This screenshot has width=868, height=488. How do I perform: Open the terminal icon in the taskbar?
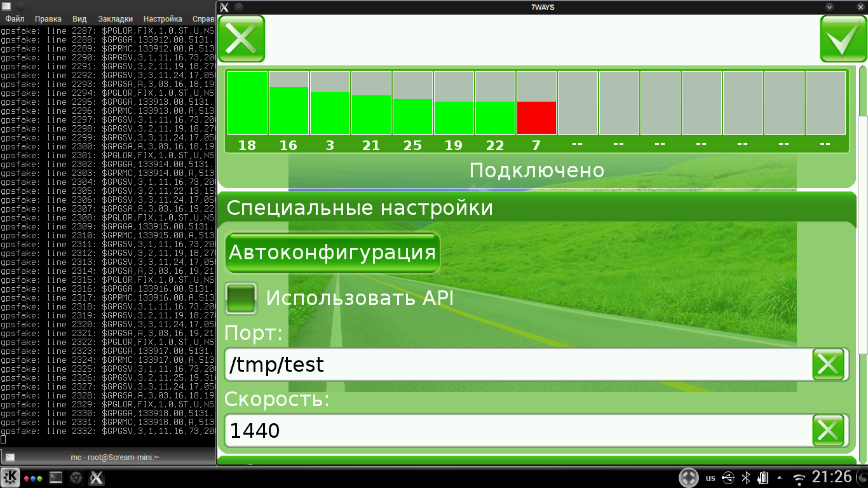(x=56, y=478)
